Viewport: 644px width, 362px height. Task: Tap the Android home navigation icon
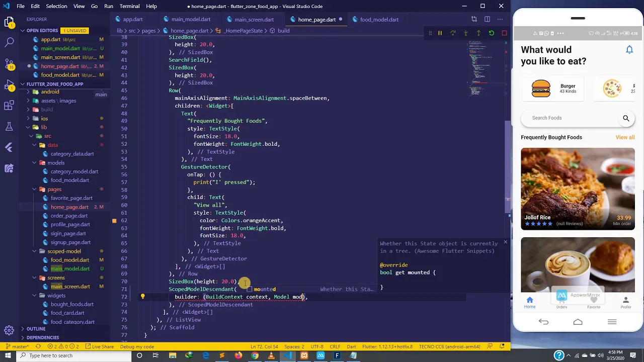click(578, 322)
